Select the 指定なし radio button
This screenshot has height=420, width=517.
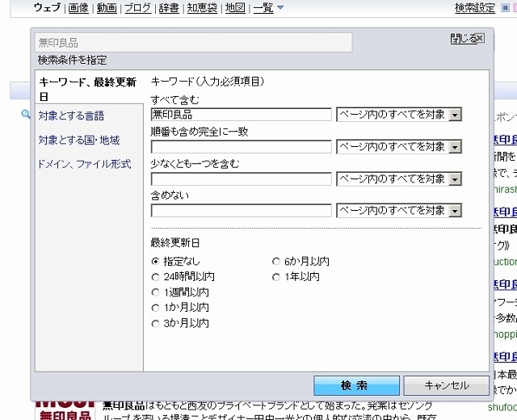tap(155, 262)
